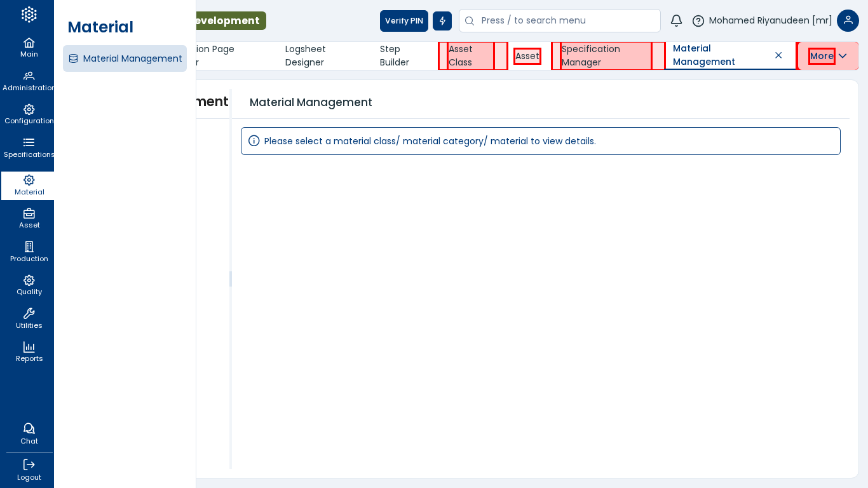Open the Production module icon
This screenshot has height=488, width=868.
tap(29, 252)
